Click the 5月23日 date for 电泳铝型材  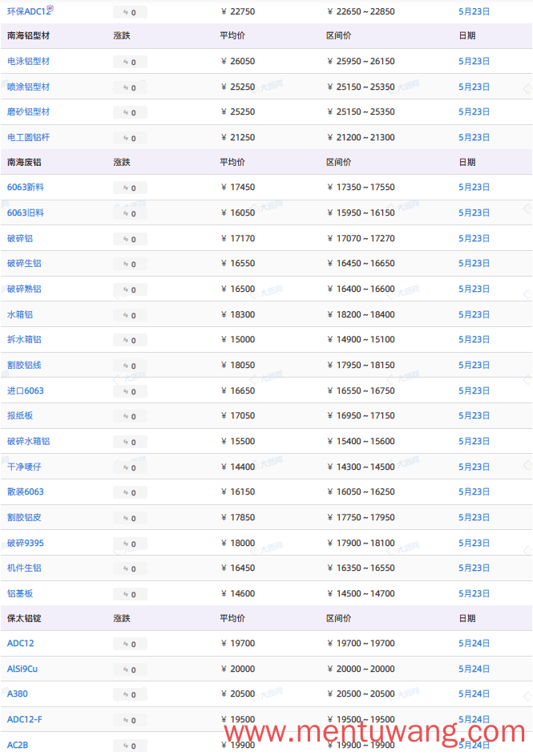474,61
